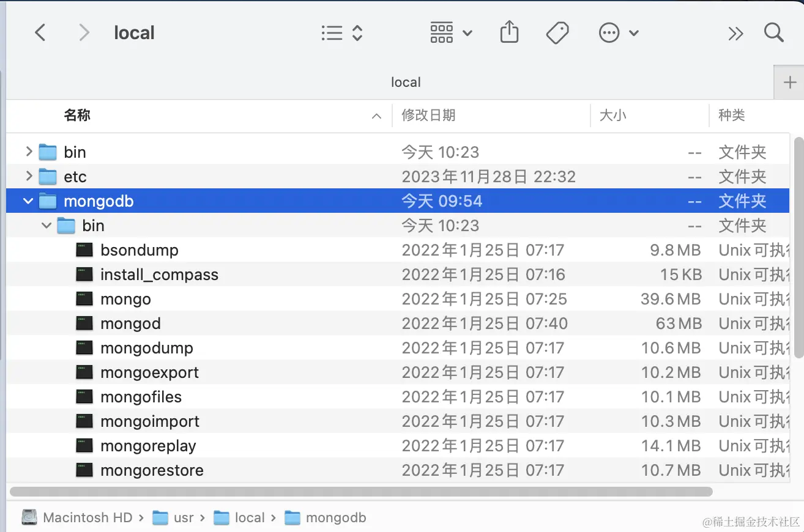Select the mongod executable icon
The height and width of the screenshot is (532, 804).
[x=84, y=323]
